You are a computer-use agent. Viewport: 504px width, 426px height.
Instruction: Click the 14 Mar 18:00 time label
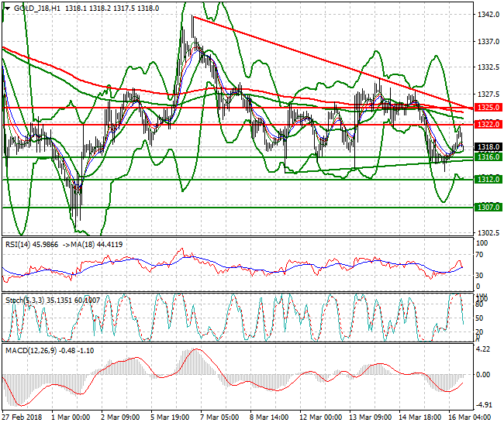(x=419, y=417)
